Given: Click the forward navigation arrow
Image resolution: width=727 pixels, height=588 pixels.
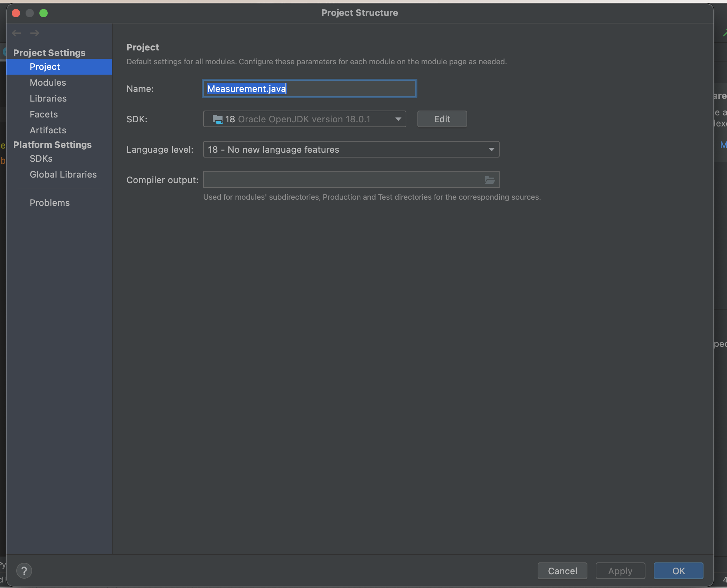Looking at the screenshot, I should [35, 33].
